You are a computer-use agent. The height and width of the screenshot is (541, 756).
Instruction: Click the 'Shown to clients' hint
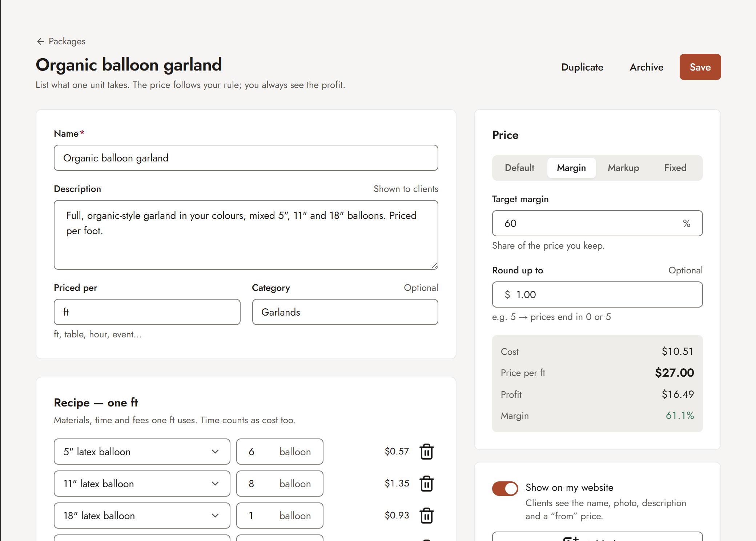pyautogui.click(x=406, y=189)
